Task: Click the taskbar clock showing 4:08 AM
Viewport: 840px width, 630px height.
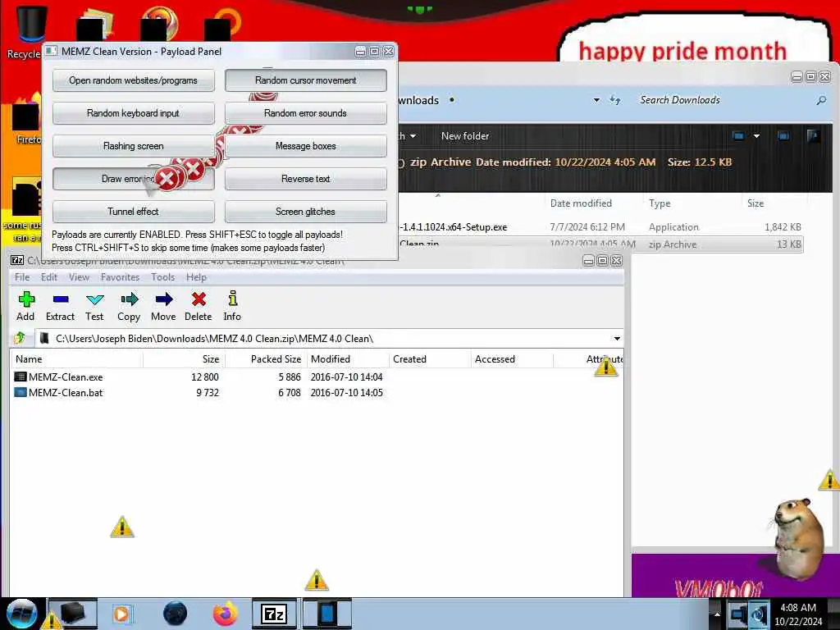Action: tap(798, 614)
